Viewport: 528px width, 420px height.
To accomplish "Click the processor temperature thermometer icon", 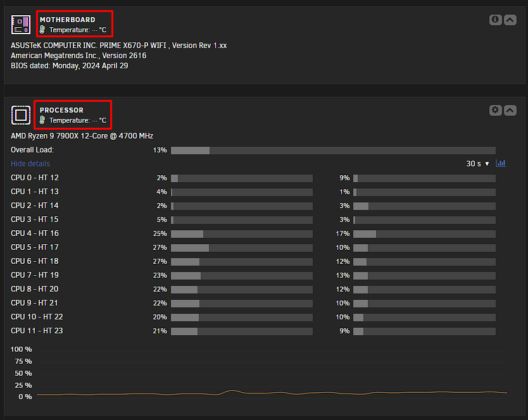I will (42, 120).
